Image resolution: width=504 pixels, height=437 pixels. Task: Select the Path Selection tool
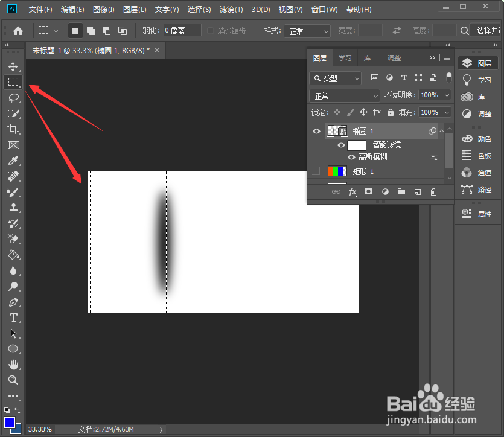(13, 333)
